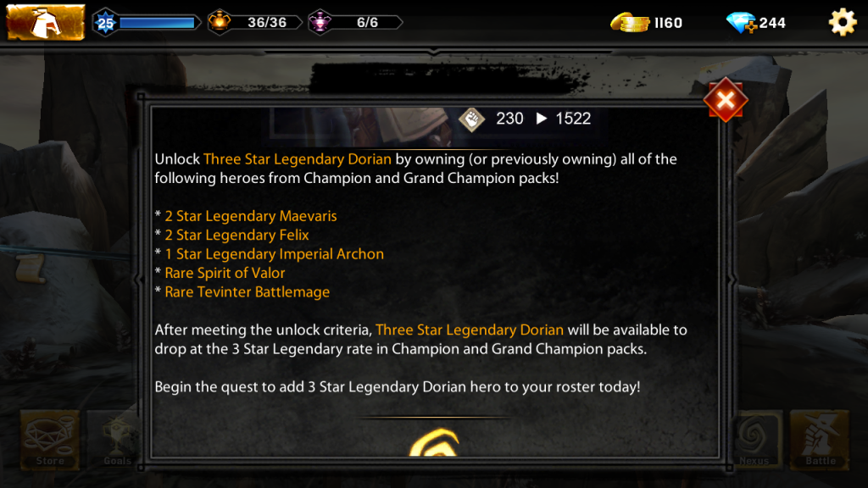Click the gold coins stack icon
This screenshot has height=488, width=868.
[x=630, y=23]
